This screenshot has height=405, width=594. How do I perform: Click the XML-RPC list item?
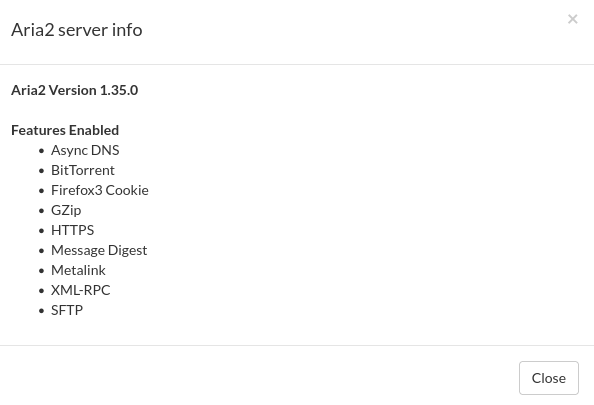[80, 290]
